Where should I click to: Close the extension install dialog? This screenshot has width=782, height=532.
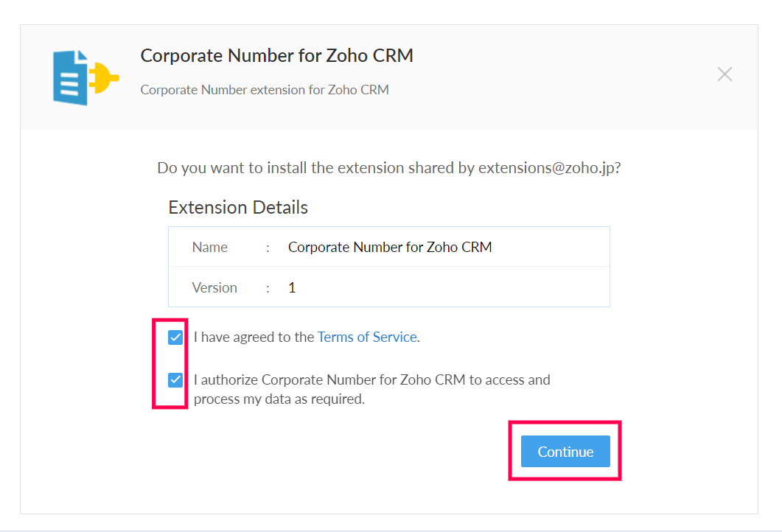tap(725, 74)
